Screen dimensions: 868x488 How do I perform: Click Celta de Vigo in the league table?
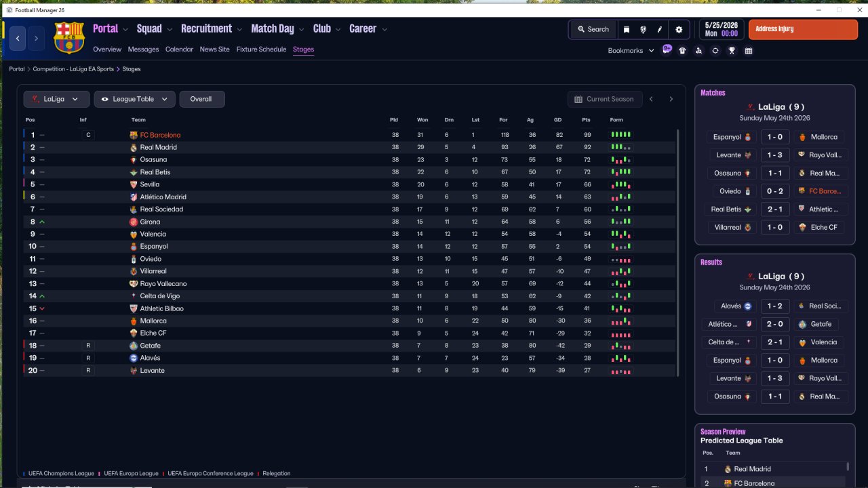point(160,296)
